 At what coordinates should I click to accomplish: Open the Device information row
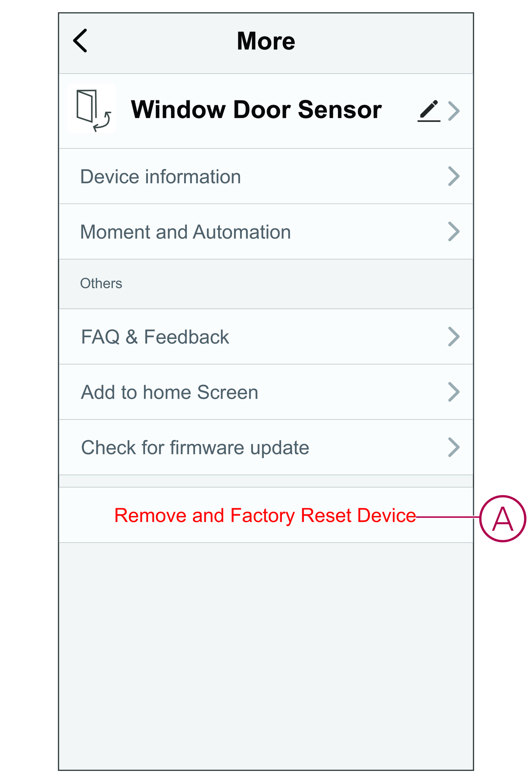[x=160, y=177]
